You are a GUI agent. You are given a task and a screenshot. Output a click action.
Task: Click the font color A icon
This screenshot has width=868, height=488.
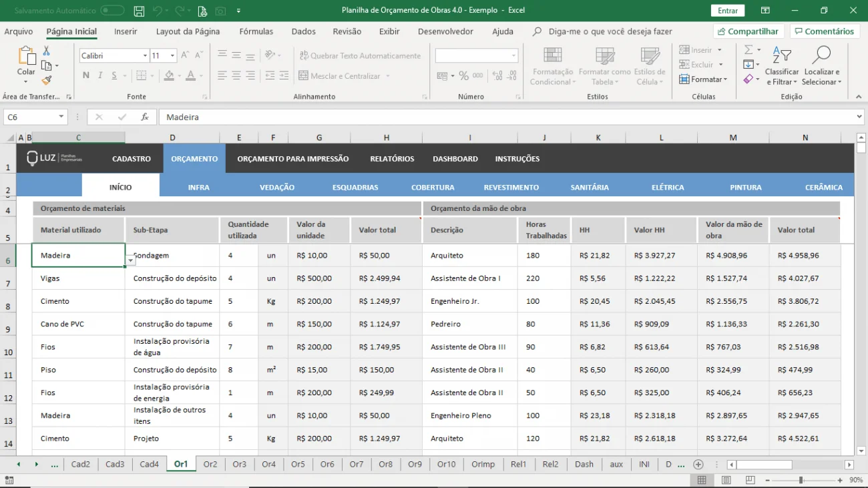[191, 75]
